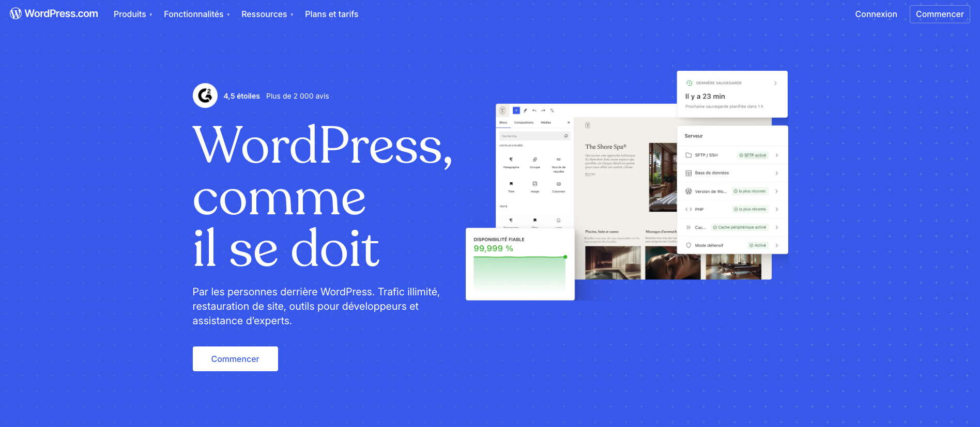Click the code brackets icon beside PHP
Image resolution: width=980 pixels, height=427 pixels.
688,209
